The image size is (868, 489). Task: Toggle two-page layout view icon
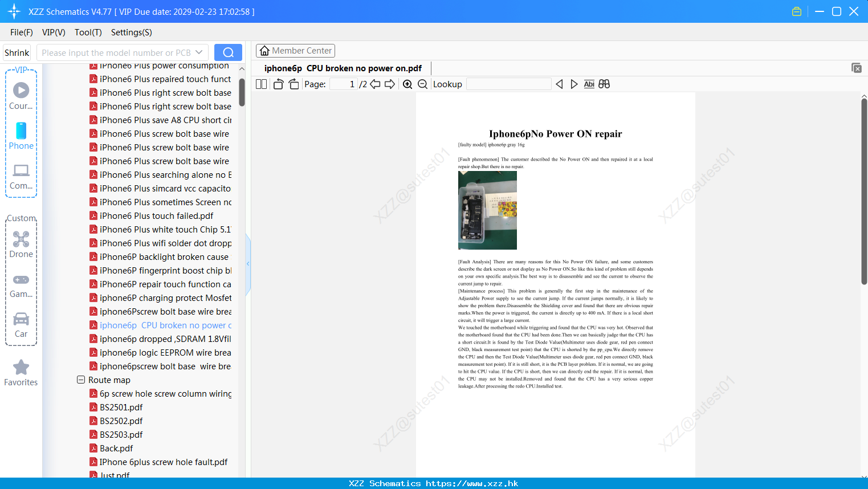[x=262, y=84]
